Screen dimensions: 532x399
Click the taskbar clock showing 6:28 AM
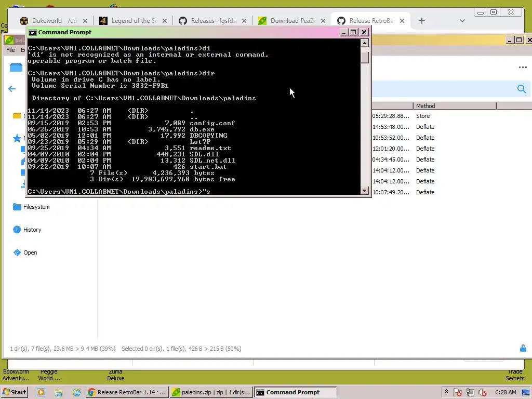click(505, 392)
